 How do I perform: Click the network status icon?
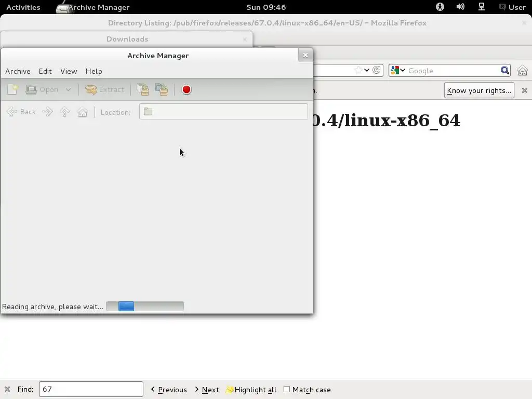click(482, 7)
